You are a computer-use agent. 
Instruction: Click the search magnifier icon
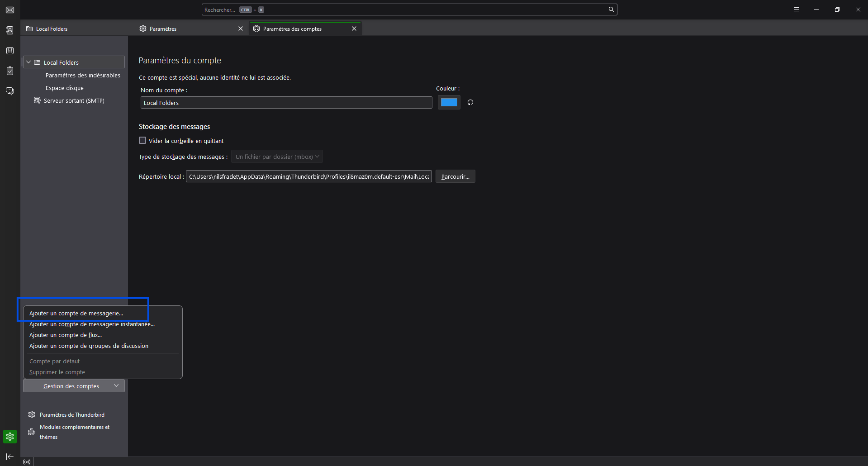[x=611, y=10]
